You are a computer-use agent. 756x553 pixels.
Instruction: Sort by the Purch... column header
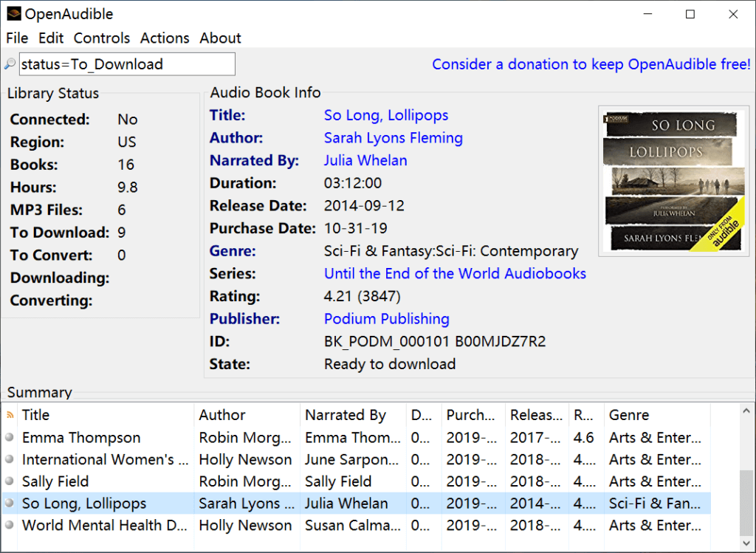click(473, 415)
